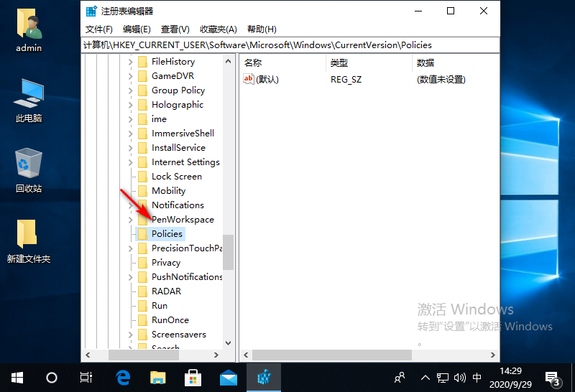The width and height of the screenshot is (575, 392).
Task: Click the 类型 column header
Action: tap(369, 63)
